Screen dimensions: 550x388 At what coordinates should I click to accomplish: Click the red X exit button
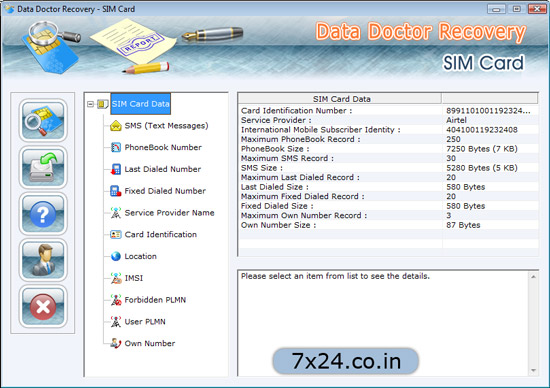[x=43, y=307]
